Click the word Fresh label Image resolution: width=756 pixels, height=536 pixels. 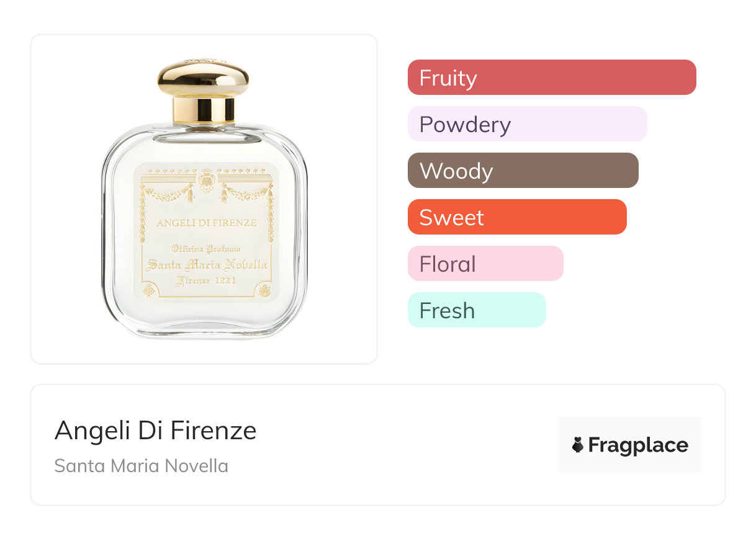click(447, 311)
